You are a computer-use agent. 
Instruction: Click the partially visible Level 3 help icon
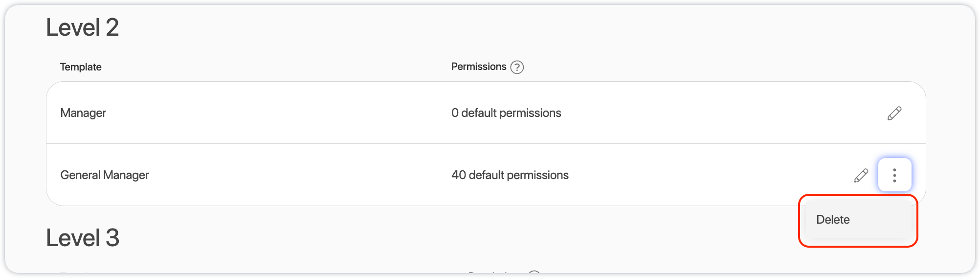pyautogui.click(x=535, y=272)
